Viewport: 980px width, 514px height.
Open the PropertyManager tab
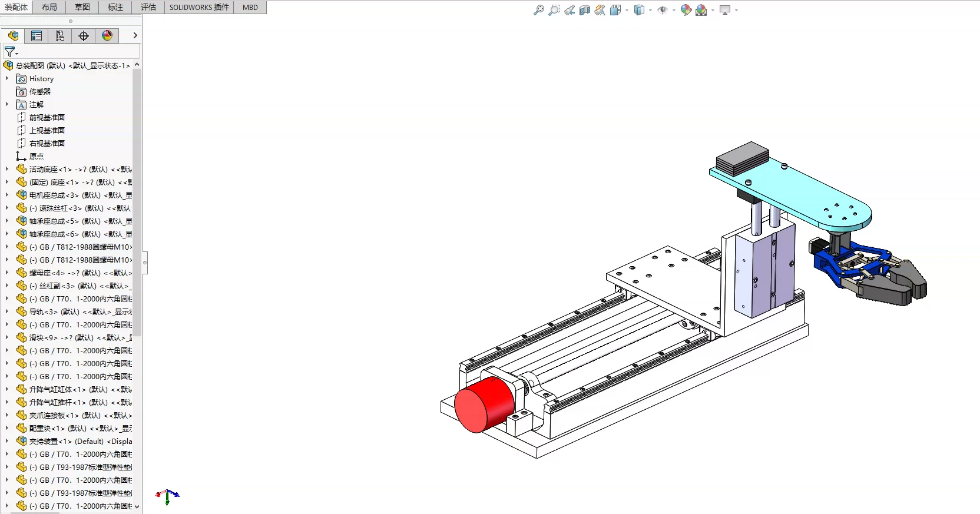(37, 36)
